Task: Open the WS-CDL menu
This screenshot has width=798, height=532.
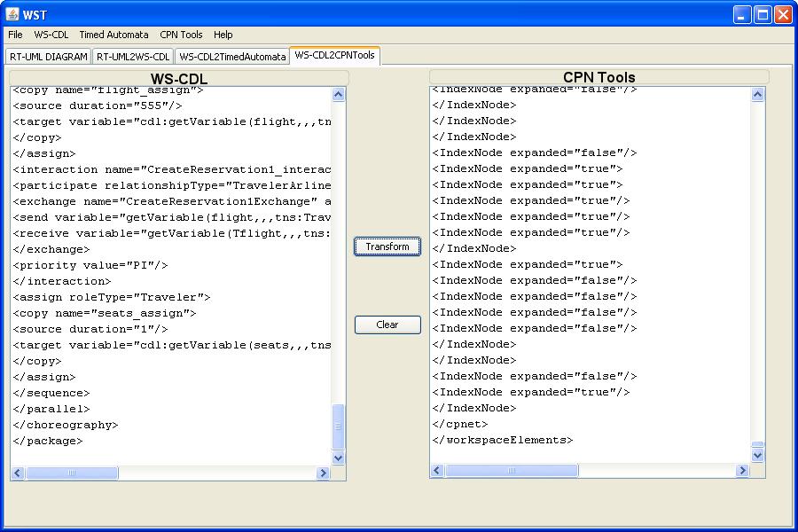Action: click(x=51, y=35)
